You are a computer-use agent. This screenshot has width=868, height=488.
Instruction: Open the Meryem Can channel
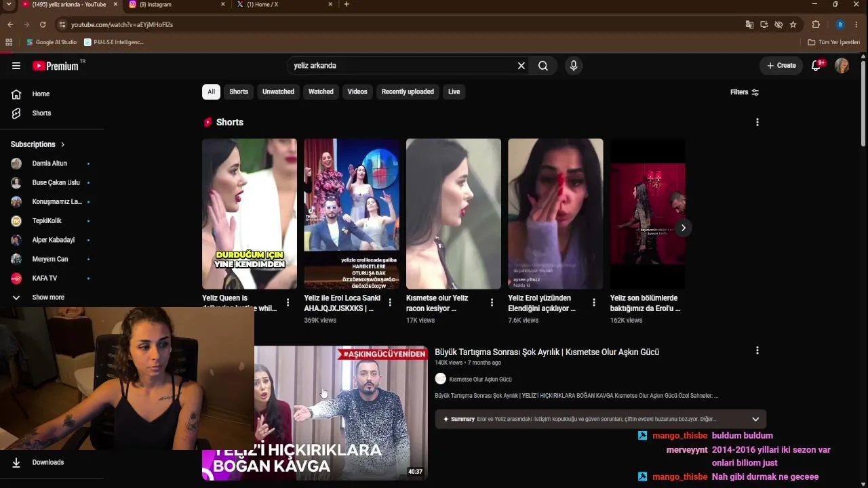pos(52,259)
